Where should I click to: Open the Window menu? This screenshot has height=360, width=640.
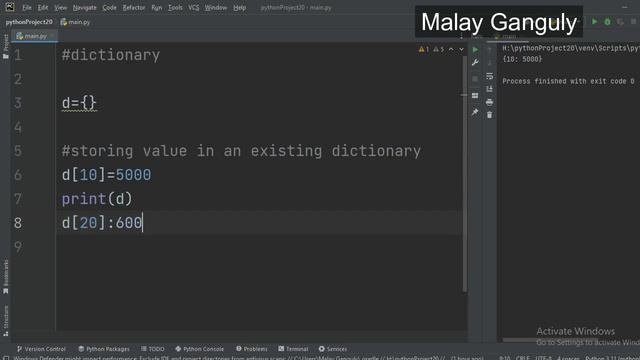pos(216,7)
